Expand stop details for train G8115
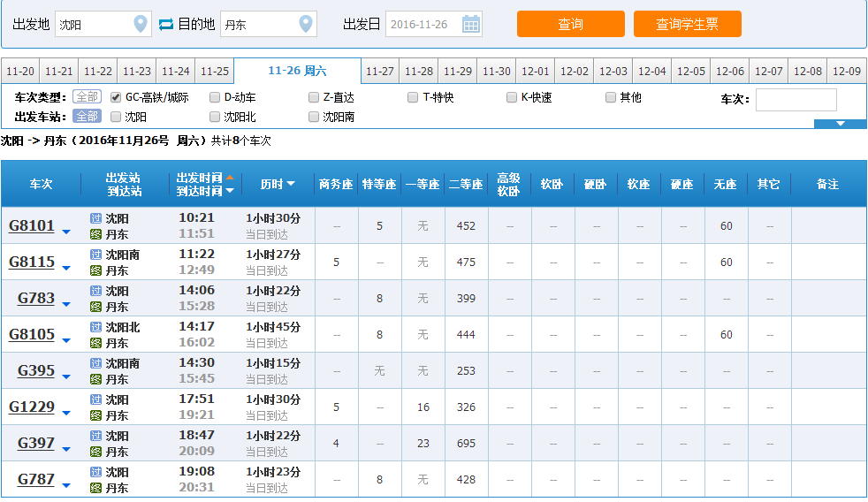The height and width of the screenshot is (502, 868). click(66, 268)
